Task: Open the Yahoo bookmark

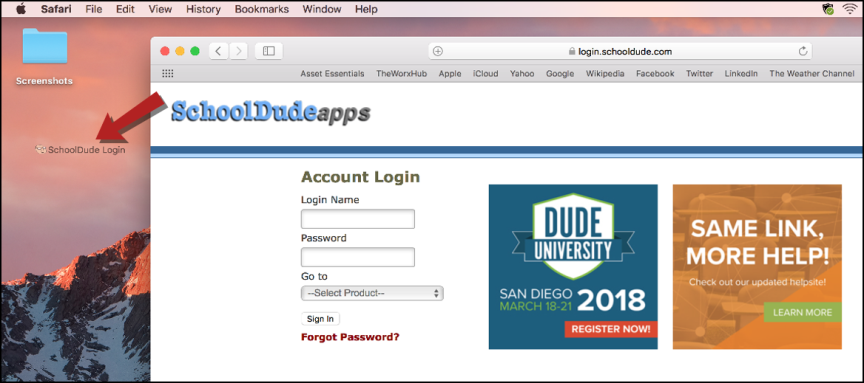Action: click(x=522, y=73)
